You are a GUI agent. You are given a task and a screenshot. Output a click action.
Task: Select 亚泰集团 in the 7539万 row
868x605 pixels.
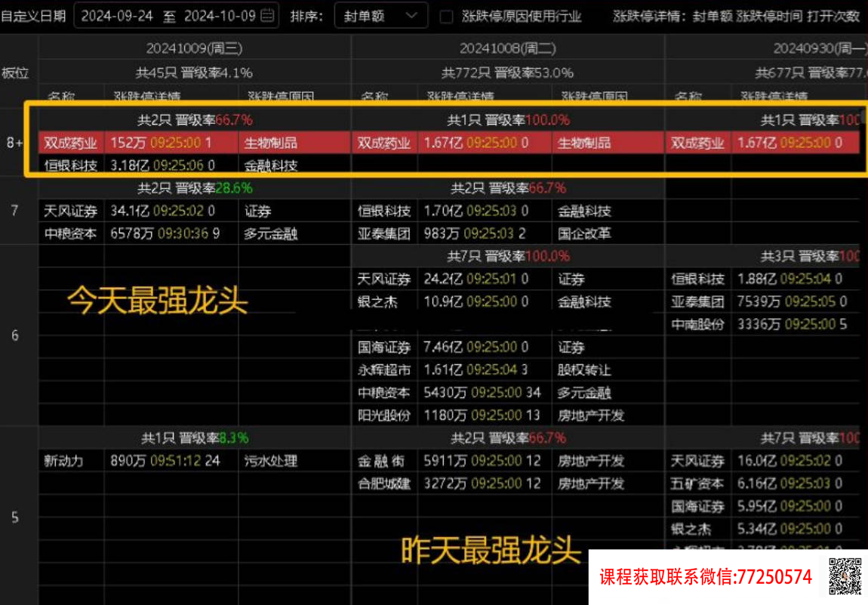pos(697,302)
